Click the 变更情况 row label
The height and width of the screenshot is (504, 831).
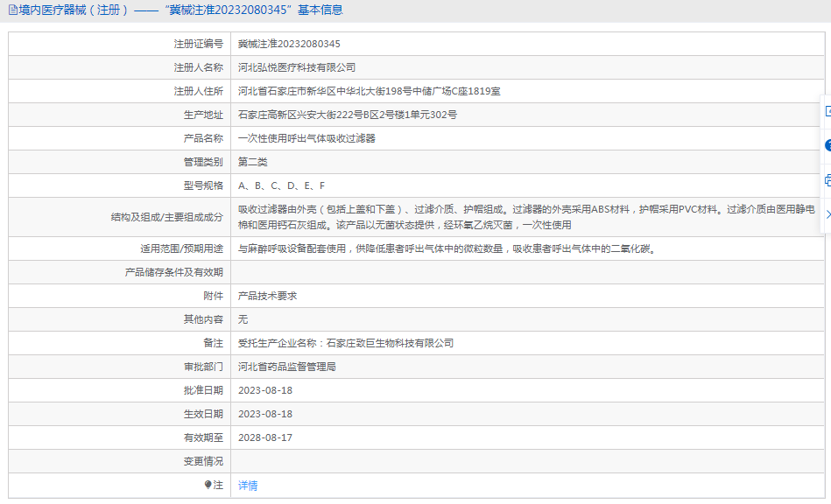pos(203,462)
